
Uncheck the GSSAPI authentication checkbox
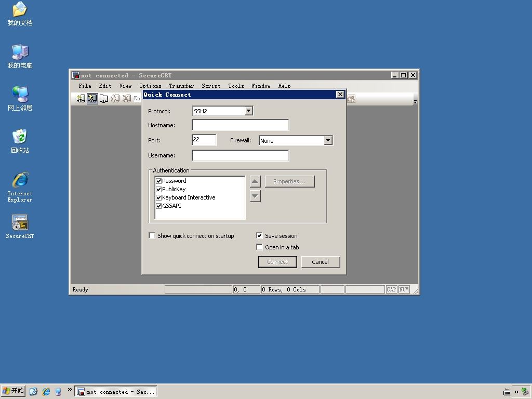click(x=158, y=206)
